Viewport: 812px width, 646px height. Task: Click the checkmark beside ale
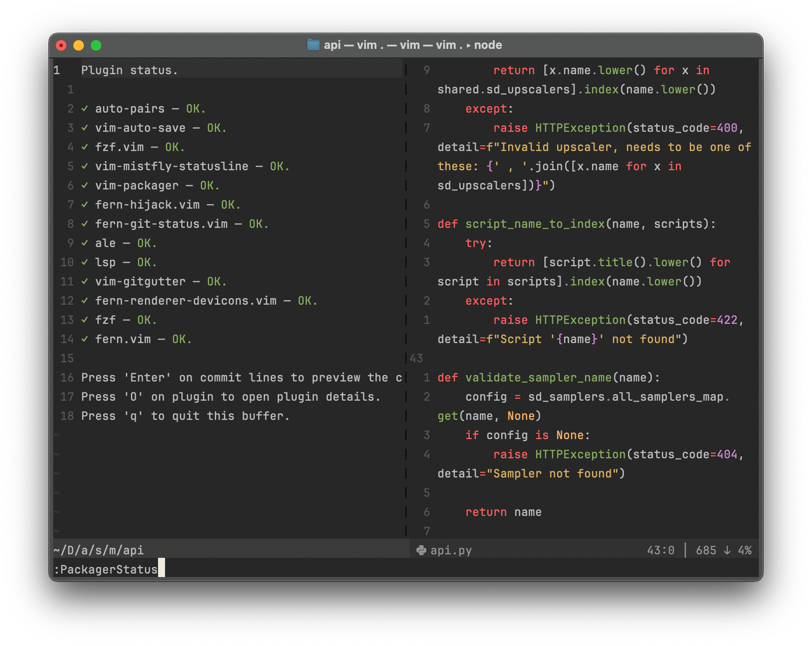[x=85, y=243]
